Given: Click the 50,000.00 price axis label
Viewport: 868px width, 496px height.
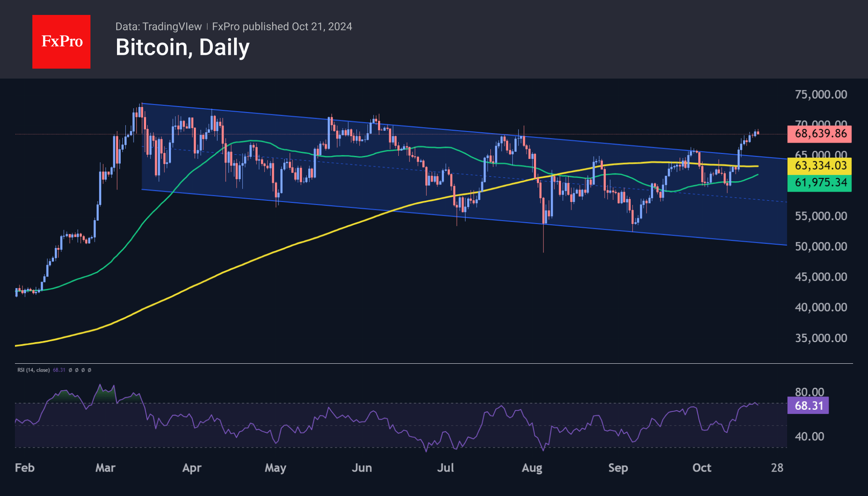Looking at the screenshot, I should pyautogui.click(x=821, y=246).
